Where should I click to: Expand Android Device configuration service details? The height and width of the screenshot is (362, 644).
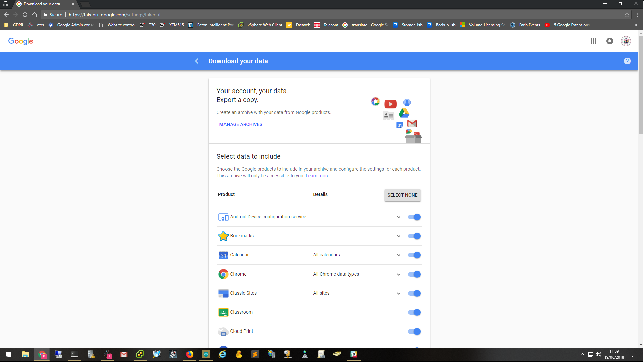(x=399, y=217)
